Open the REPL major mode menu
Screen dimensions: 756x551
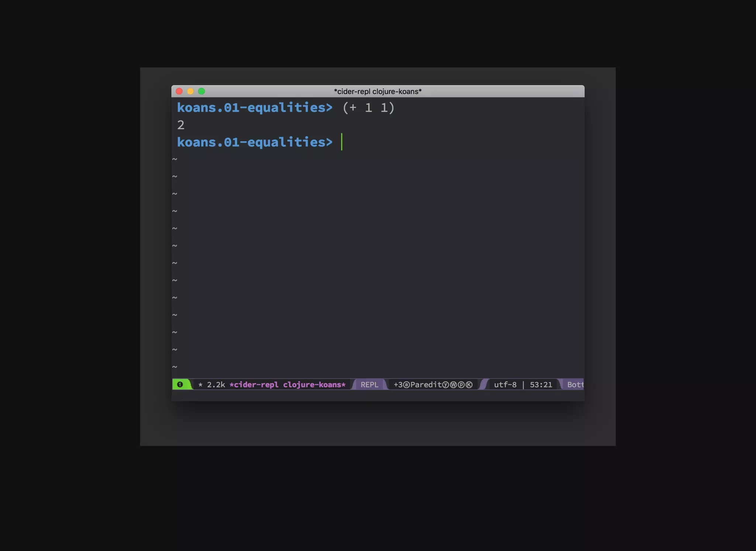coord(369,385)
